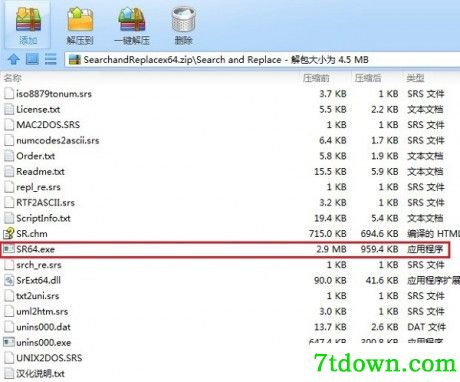Screen dimensions: 460x382
Task: Click the ScriptInfo.txt document icon
Action: [9, 218]
